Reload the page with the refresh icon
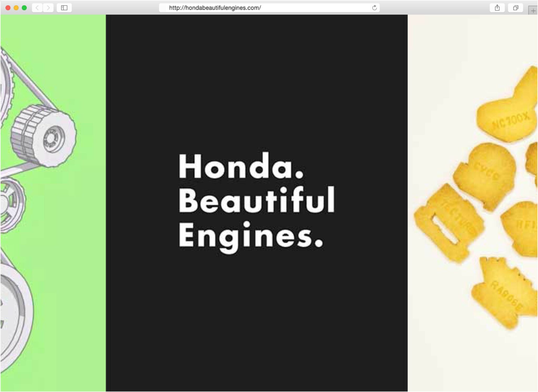Screen dimensions: 538x392 coord(374,8)
